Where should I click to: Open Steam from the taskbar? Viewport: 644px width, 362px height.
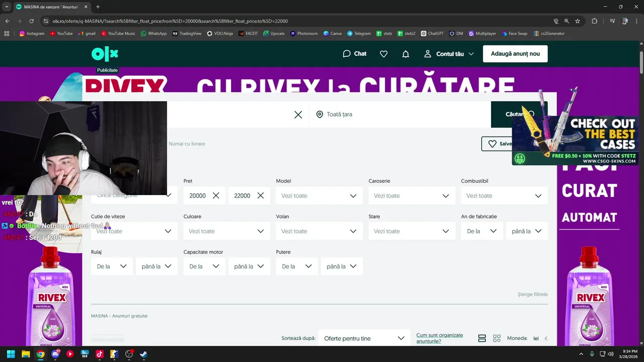click(143, 354)
